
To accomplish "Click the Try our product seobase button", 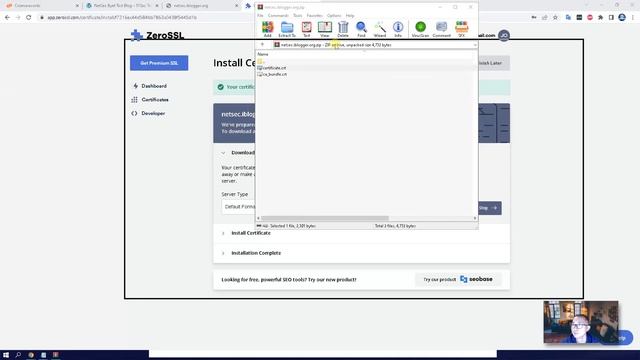I will click(458, 280).
